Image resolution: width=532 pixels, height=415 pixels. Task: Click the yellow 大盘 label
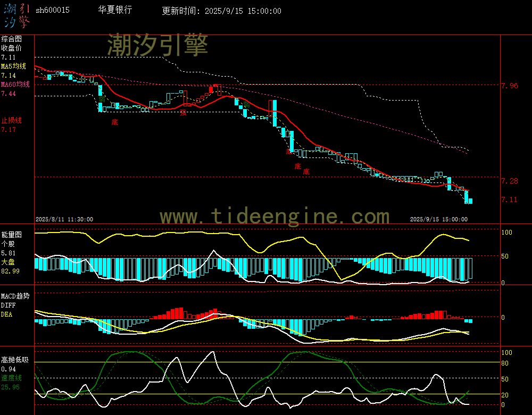[x=8, y=262]
